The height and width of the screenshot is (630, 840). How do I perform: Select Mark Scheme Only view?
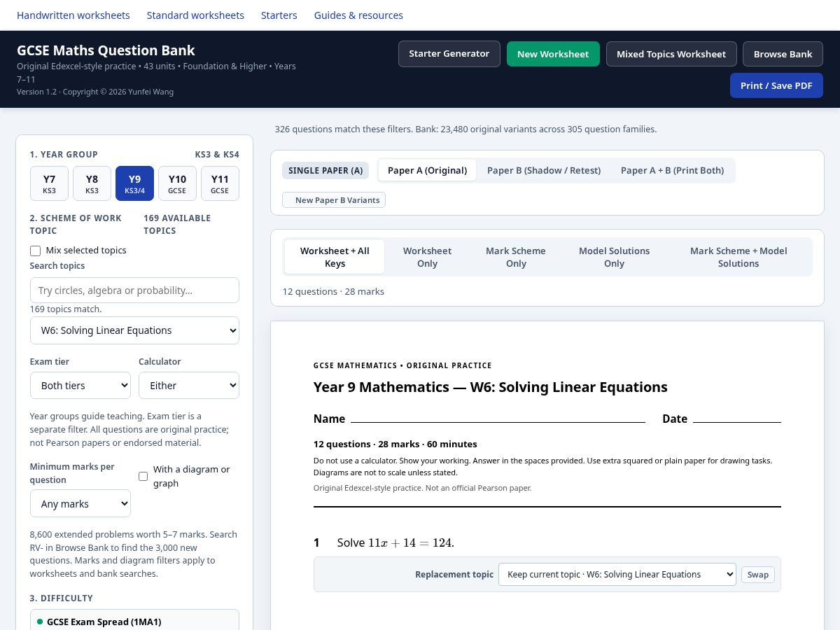516,257
